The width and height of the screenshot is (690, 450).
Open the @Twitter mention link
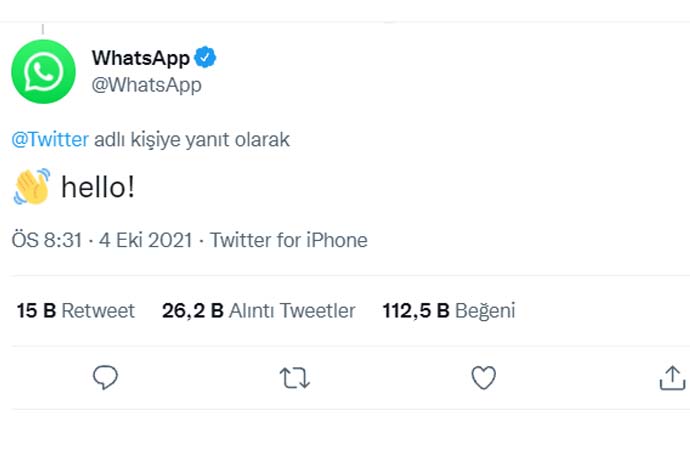pyautogui.click(x=50, y=139)
